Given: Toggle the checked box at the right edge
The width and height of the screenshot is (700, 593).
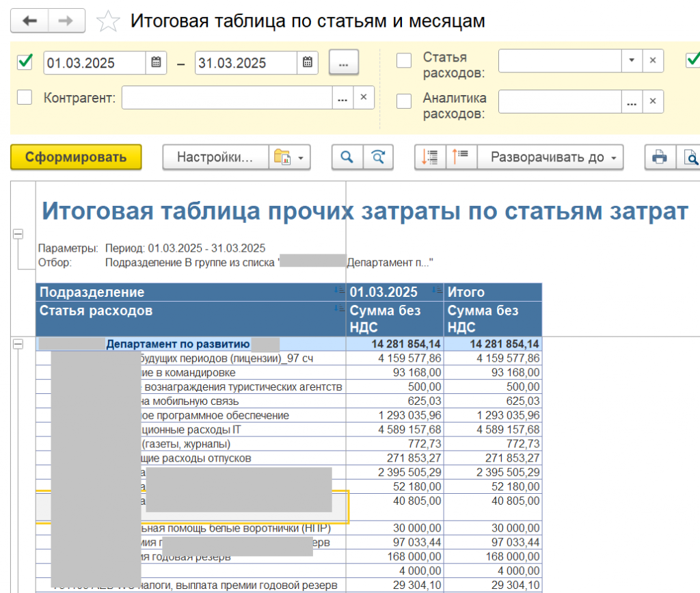Looking at the screenshot, I should click(x=693, y=60).
